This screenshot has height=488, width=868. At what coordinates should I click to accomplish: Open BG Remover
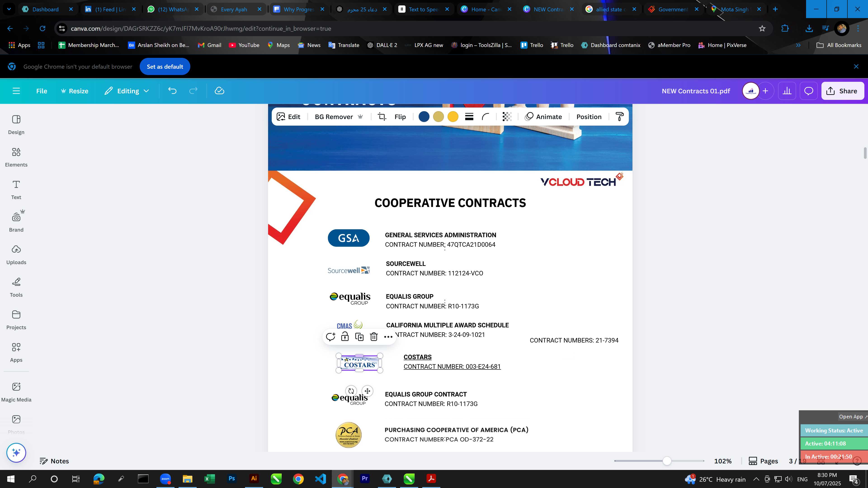coord(339,117)
